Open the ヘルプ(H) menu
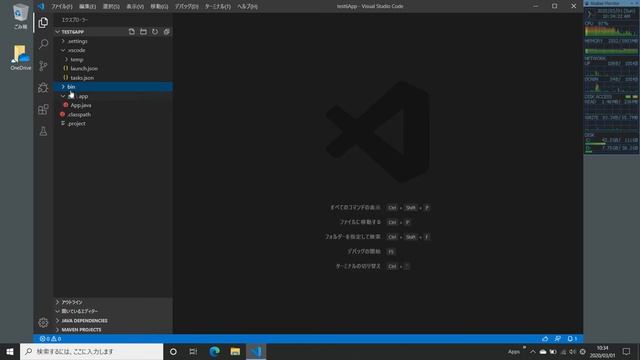 [x=247, y=7]
